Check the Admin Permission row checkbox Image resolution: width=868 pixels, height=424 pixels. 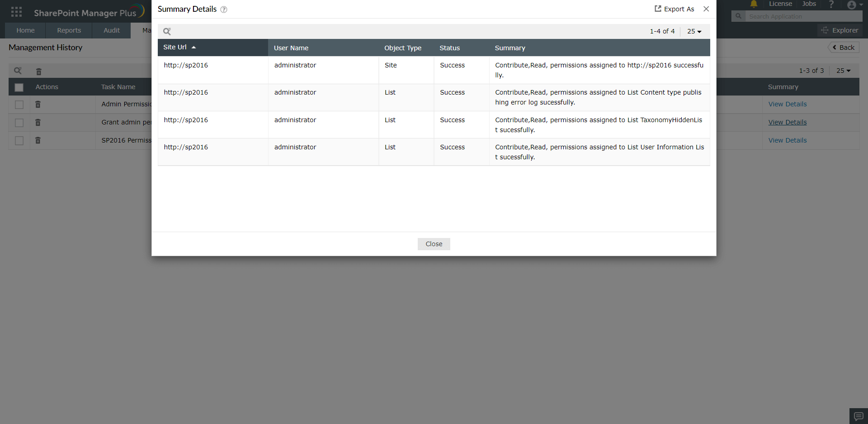(19, 105)
